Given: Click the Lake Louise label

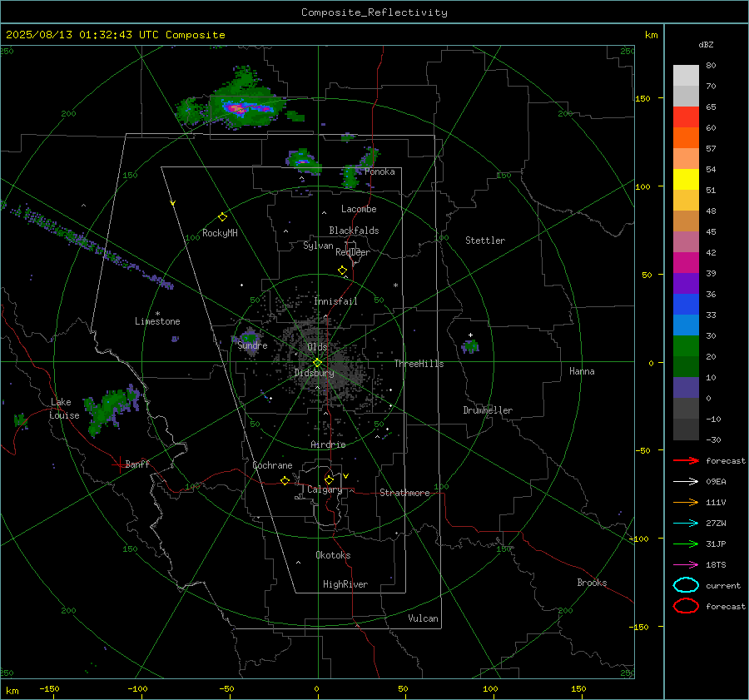Looking at the screenshot, I should (x=63, y=409).
